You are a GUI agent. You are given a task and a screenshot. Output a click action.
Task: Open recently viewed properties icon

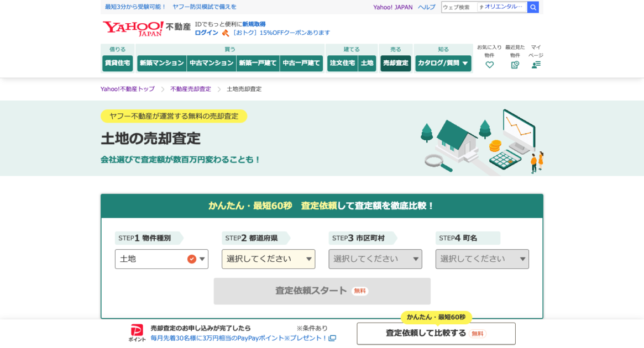tap(515, 65)
